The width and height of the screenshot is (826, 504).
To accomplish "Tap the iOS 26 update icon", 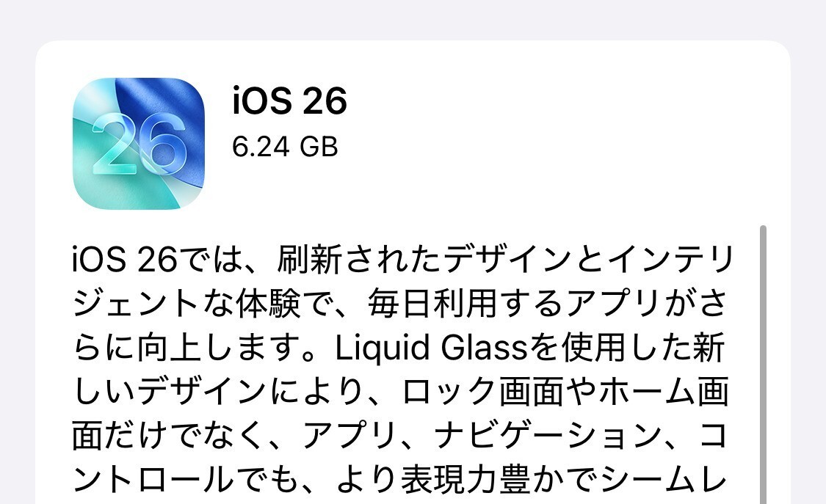I will click(x=139, y=144).
